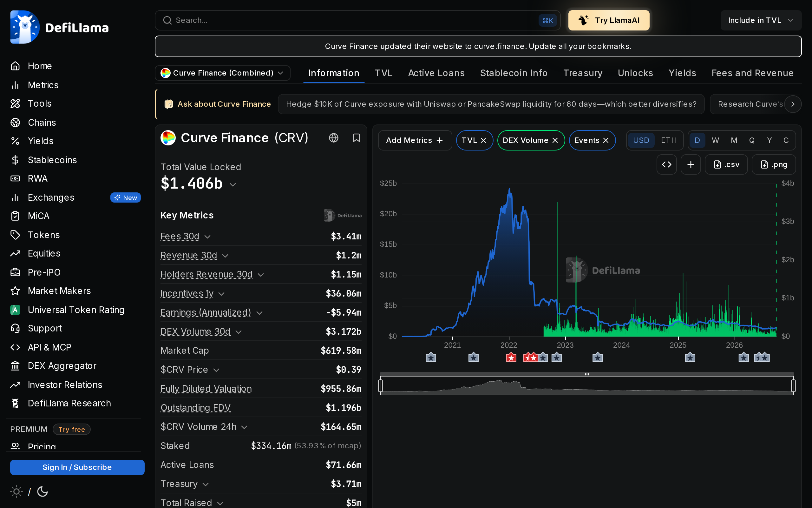Click the DefiLlama logo
The height and width of the screenshot is (508, 812).
click(59, 27)
